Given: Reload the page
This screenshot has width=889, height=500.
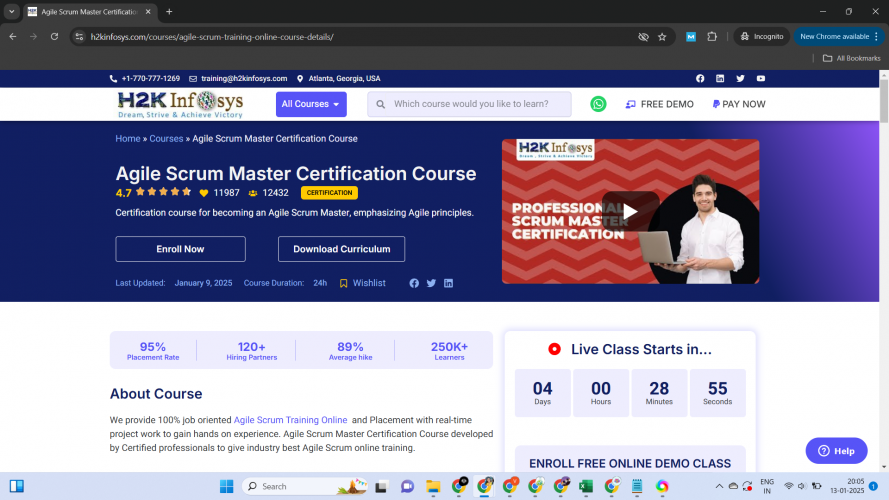Looking at the screenshot, I should [54, 36].
